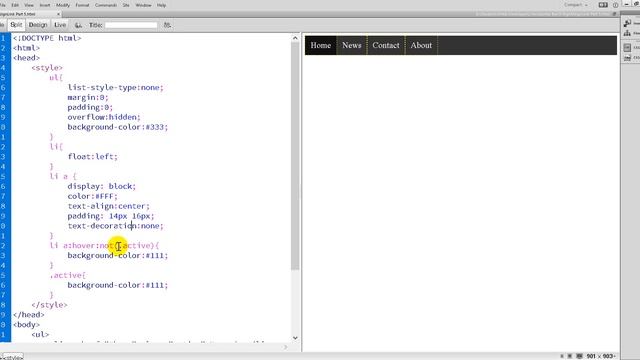Toggle Live view
The width and height of the screenshot is (640, 360).
click(60, 25)
